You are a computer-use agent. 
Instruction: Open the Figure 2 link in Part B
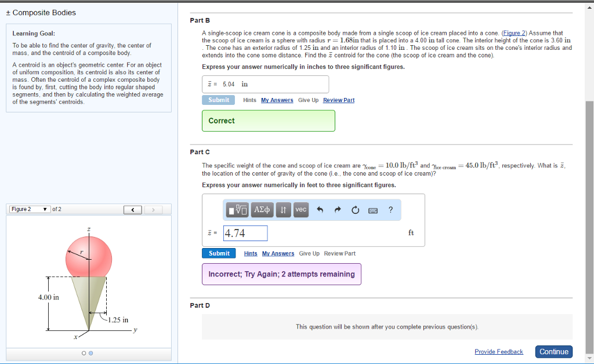click(512, 33)
